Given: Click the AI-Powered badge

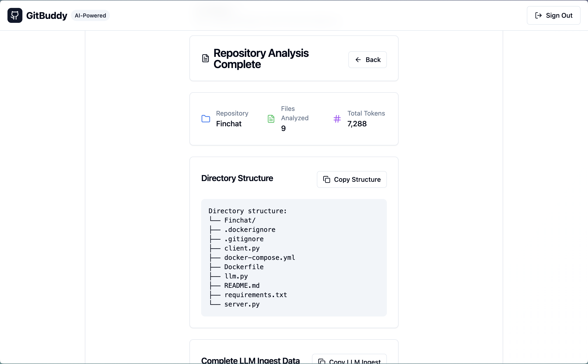Looking at the screenshot, I should point(90,15).
